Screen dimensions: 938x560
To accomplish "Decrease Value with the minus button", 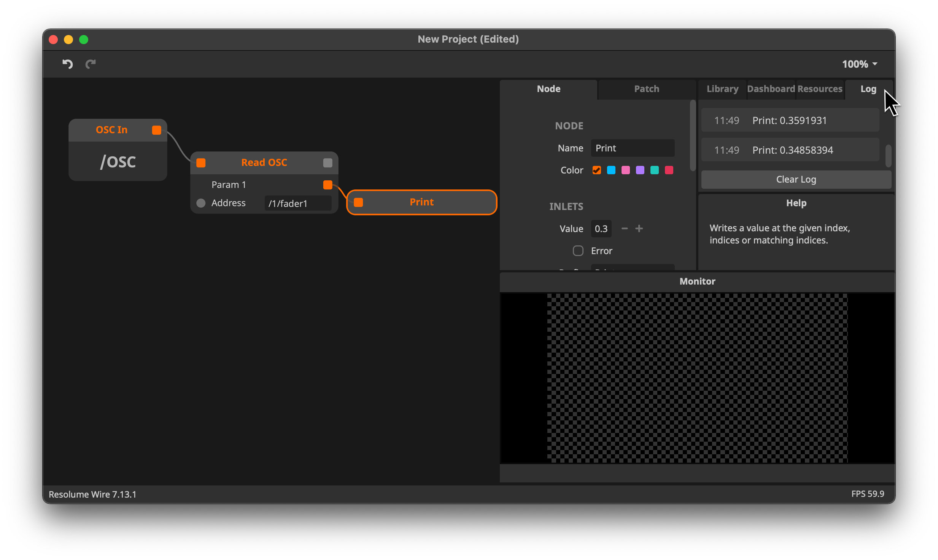I will [624, 229].
